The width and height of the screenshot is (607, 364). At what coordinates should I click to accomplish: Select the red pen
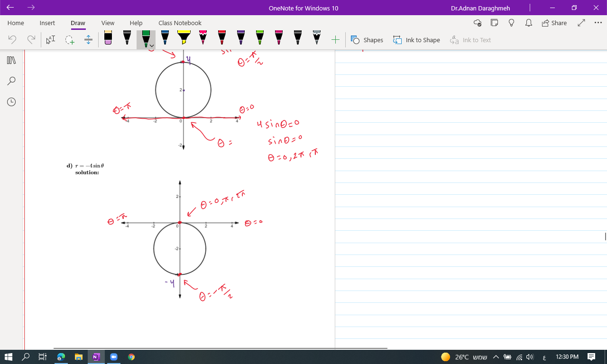[x=222, y=38]
